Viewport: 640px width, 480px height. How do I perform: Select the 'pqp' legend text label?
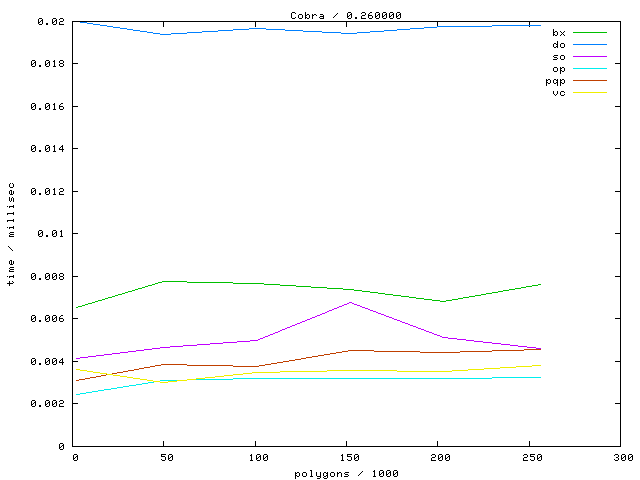(555, 81)
